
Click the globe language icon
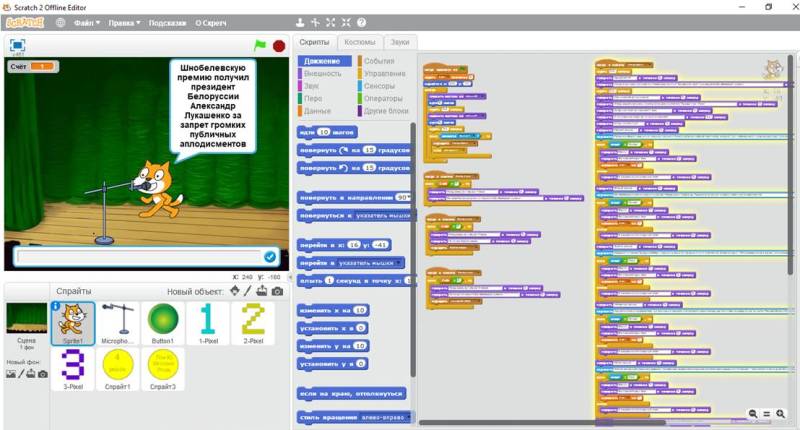[61, 21]
